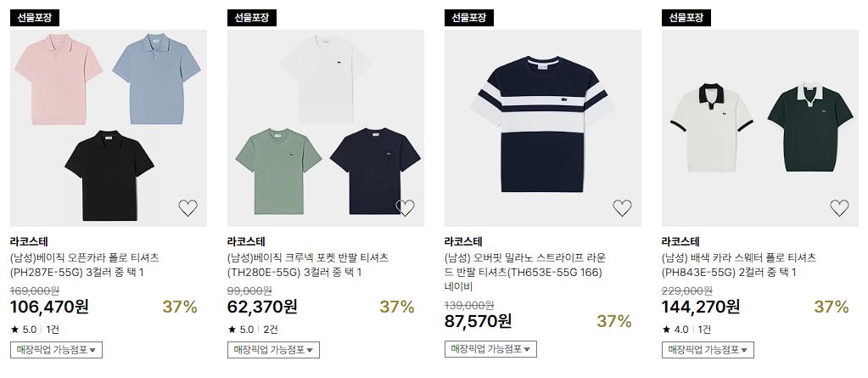Open navy striped round tee image
This screenshot has height=378, width=868.
point(543,128)
